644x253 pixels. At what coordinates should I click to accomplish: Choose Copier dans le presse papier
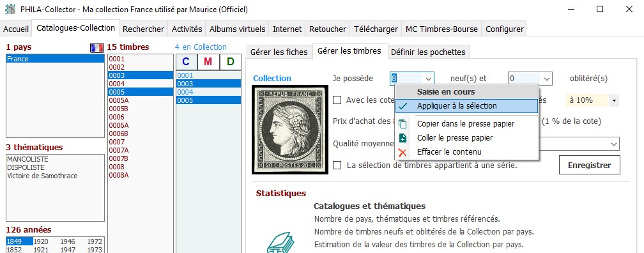(466, 124)
